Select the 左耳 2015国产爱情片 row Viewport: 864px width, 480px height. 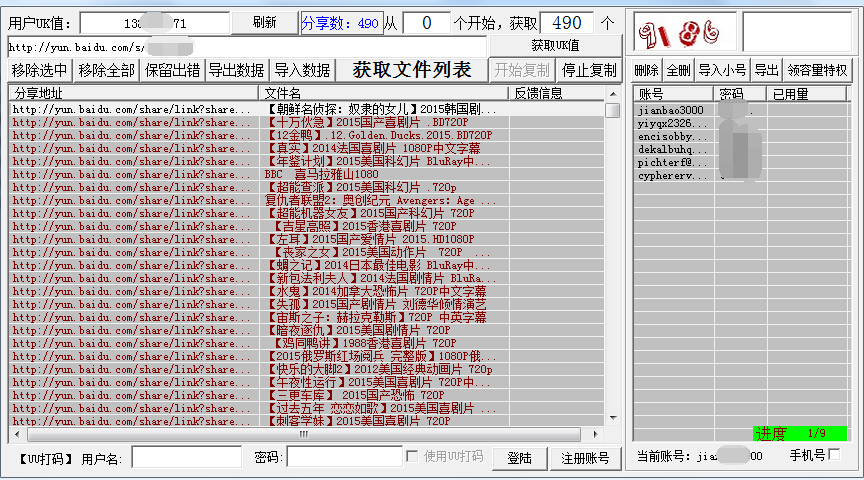(x=307, y=239)
